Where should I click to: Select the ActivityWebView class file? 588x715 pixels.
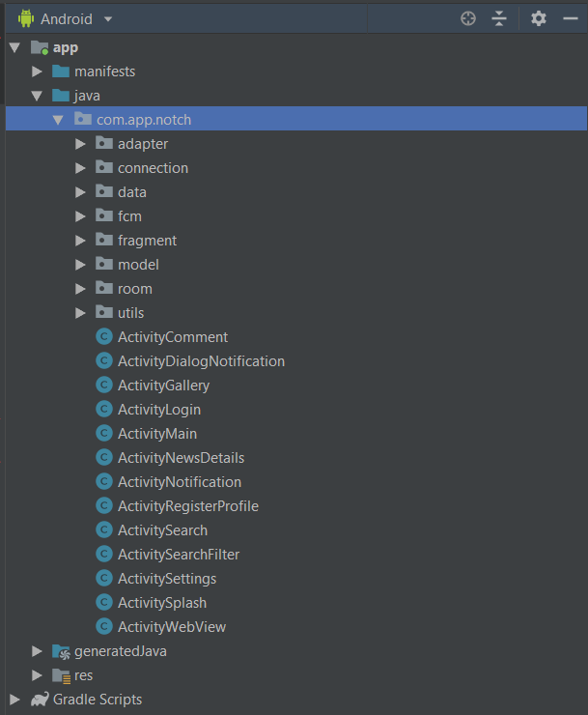coord(171,627)
